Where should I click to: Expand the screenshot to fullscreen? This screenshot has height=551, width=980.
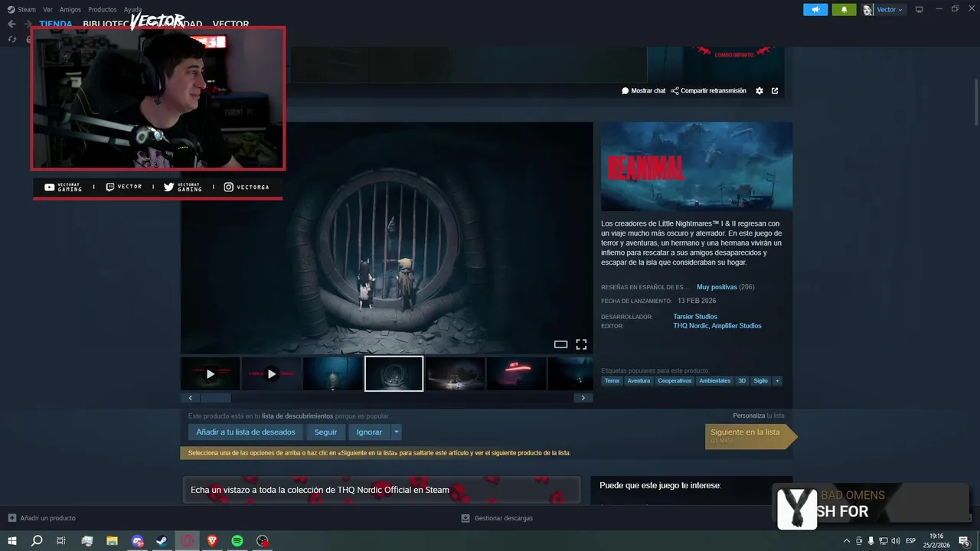pos(581,344)
